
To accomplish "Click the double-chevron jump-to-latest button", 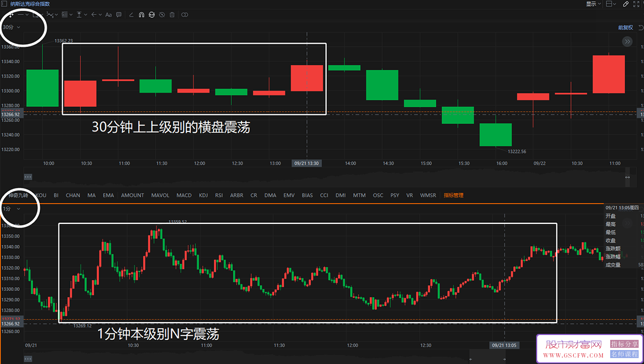I will click(x=627, y=41).
